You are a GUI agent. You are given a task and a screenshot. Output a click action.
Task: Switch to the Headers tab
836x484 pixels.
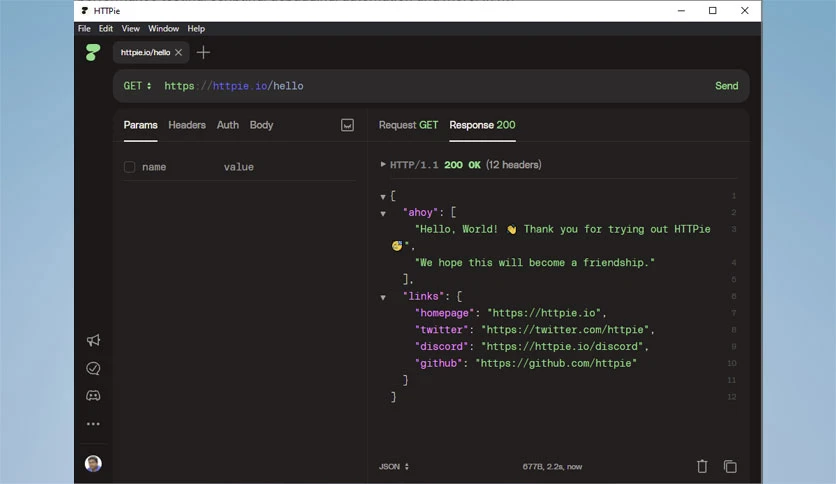[187, 125]
